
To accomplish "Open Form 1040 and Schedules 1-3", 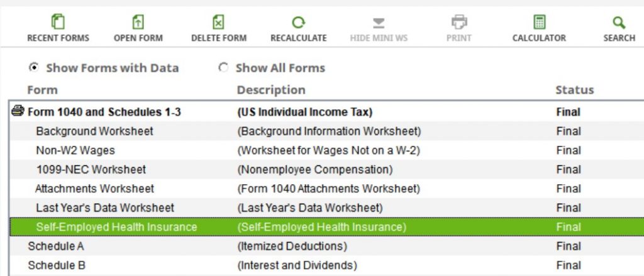I will pyautogui.click(x=326, y=112).
